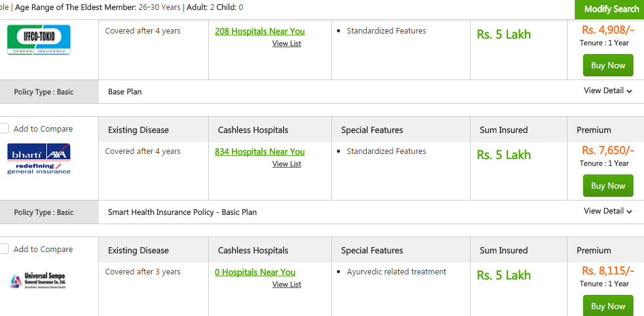Expand View Detail for Smart Health policy
The image size is (644, 316).
(x=607, y=211)
